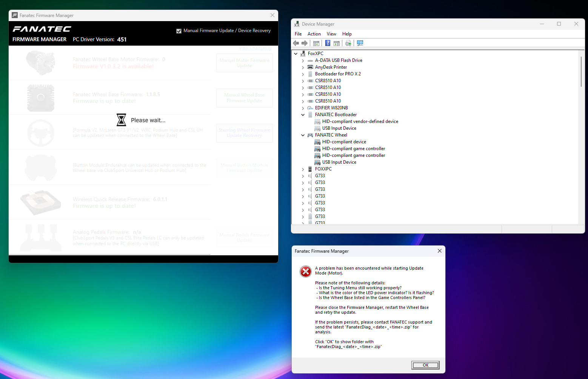Viewport: 588px width, 379px height.
Task: Open the blue question-mark Help toolbar icon
Action: click(328, 43)
